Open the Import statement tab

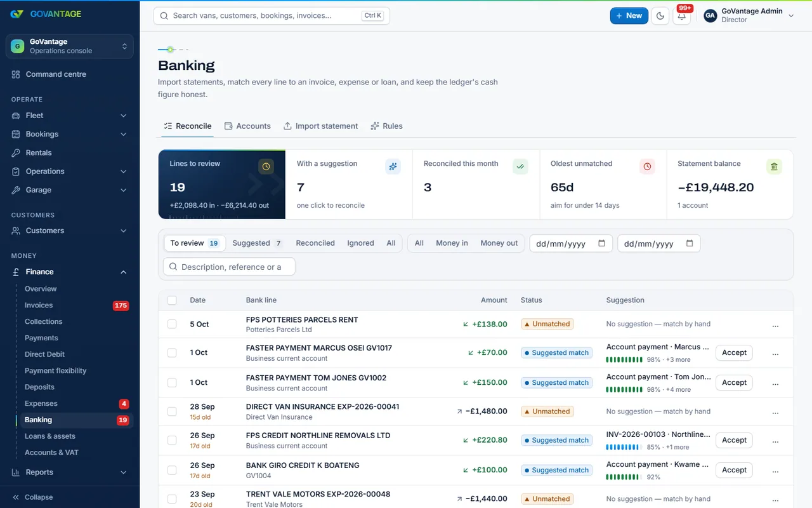(x=320, y=126)
